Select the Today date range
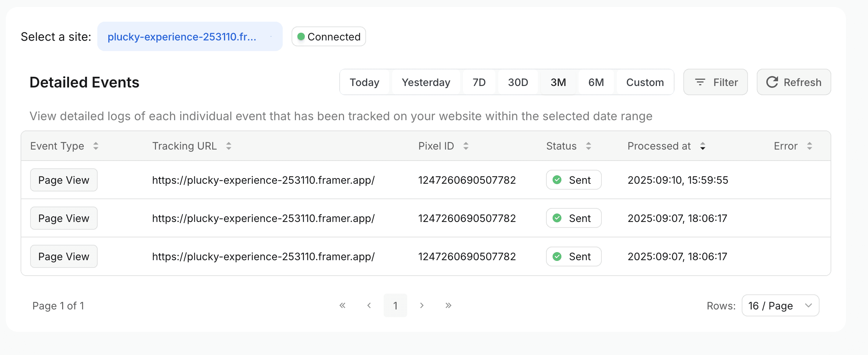This screenshot has width=868, height=355. click(x=364, y=82)
